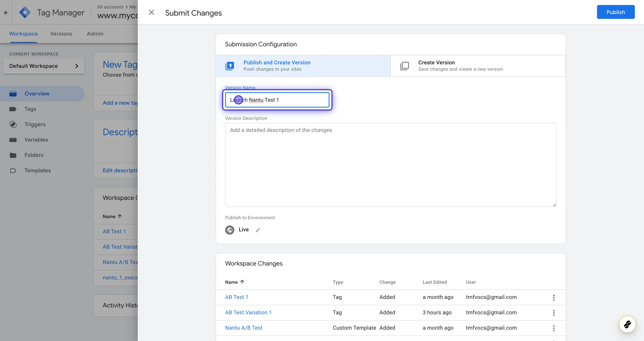
Task: Open the Nantu A/B Test change link
Action: tap(243, 328)
